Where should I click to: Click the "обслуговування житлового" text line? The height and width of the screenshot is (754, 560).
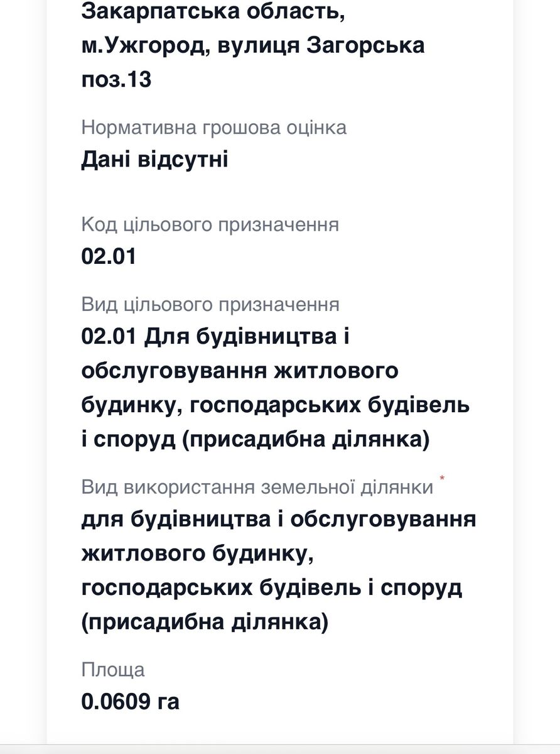pos(240,371)
